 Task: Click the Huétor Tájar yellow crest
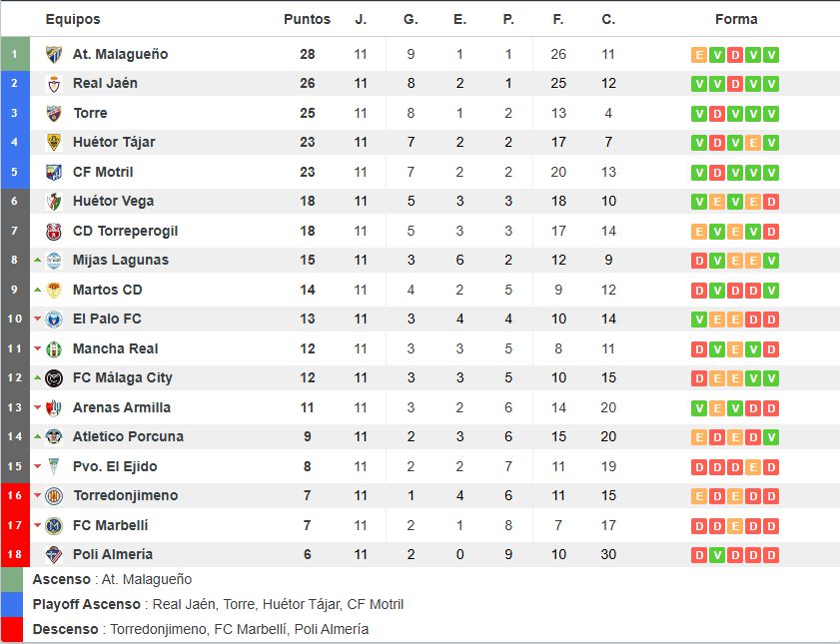coord(54,143)
